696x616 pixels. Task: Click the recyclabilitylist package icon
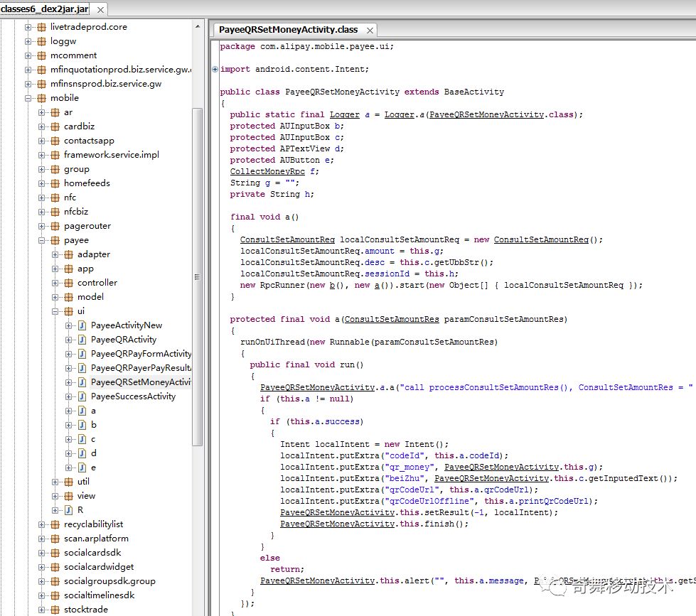pos(55,524)
